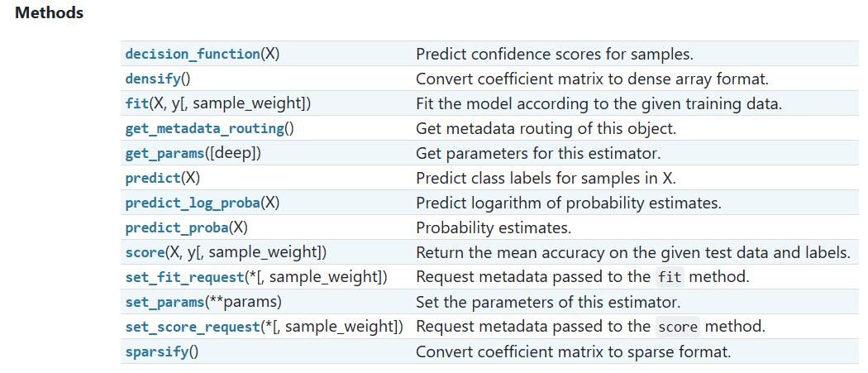Click the set_fit_request method link

tap(185, 277)
